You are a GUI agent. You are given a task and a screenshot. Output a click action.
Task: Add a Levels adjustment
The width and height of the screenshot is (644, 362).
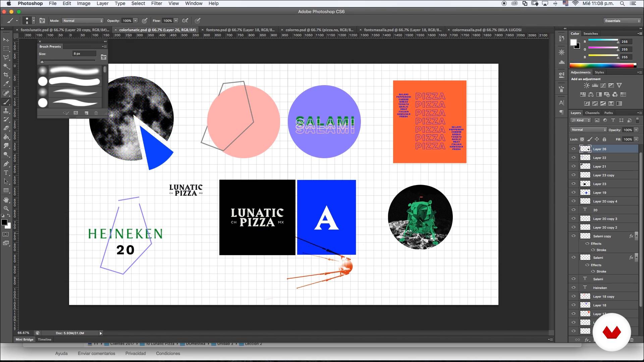(x=595, y=85)
